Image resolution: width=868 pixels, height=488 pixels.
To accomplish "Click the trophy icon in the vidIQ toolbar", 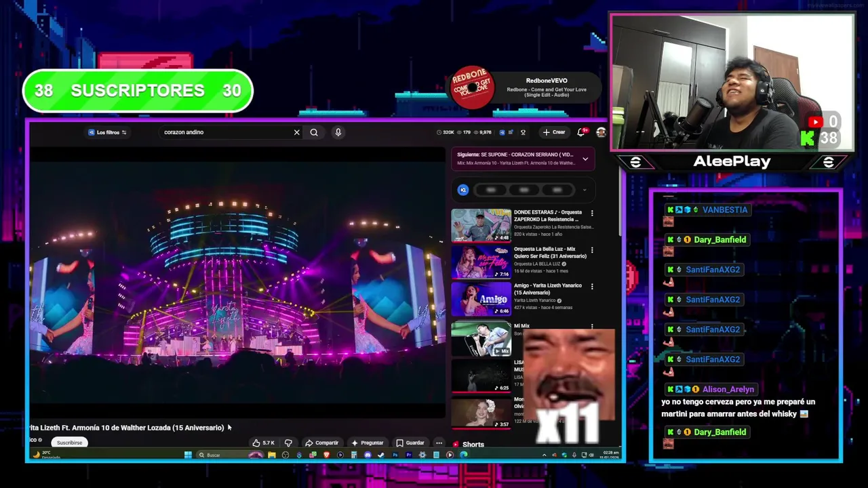I will [523, 132].
